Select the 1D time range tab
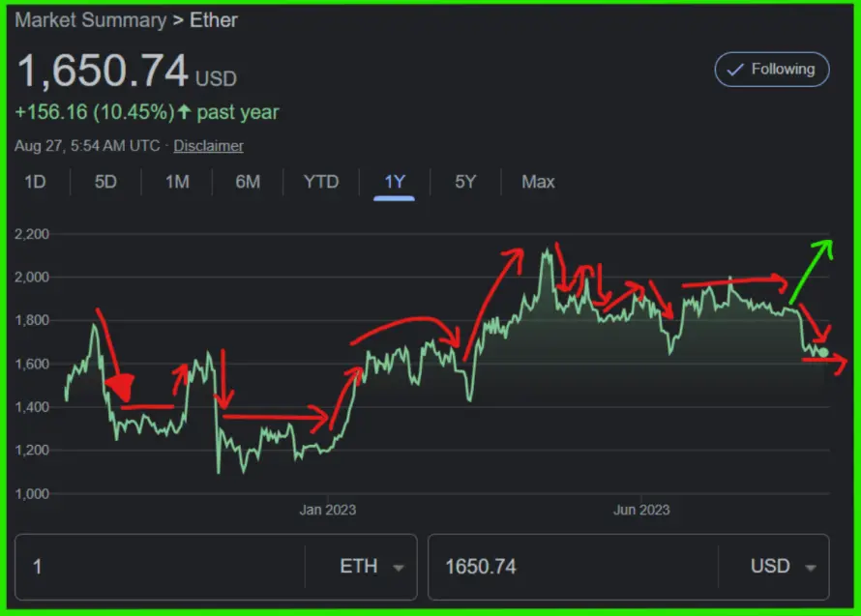861x616 pixels. [35, 182]
